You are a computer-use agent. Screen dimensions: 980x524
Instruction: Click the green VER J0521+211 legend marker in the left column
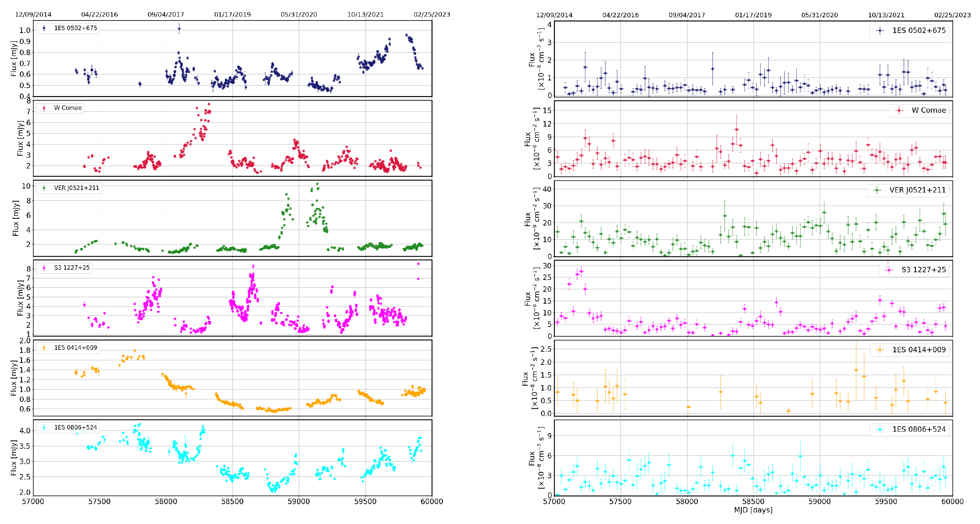point(44,188)
